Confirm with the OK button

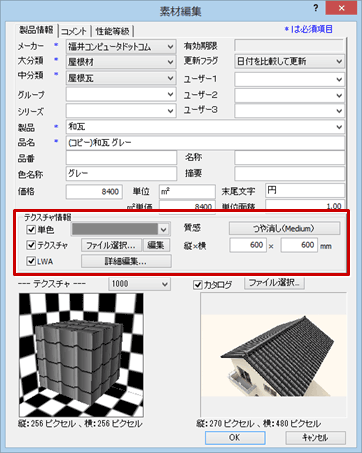click(235, 438)
